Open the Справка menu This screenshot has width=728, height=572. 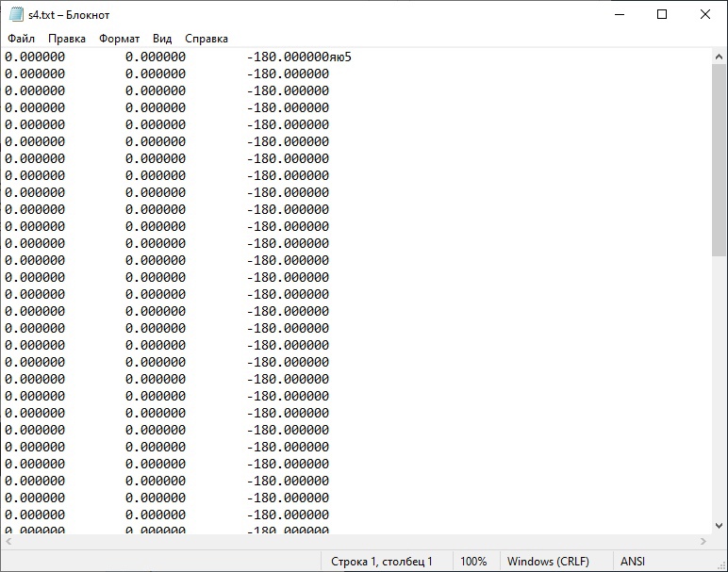(x=207, y=39)
